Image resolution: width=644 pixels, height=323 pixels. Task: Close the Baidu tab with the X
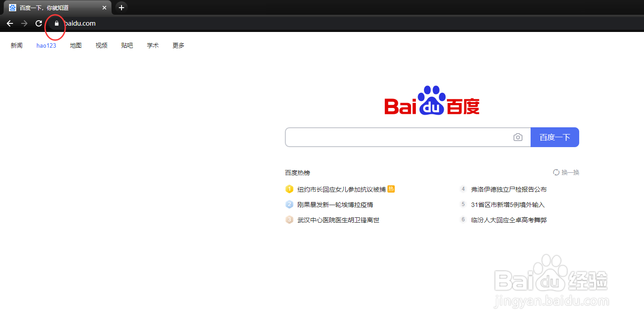(104, 8)
